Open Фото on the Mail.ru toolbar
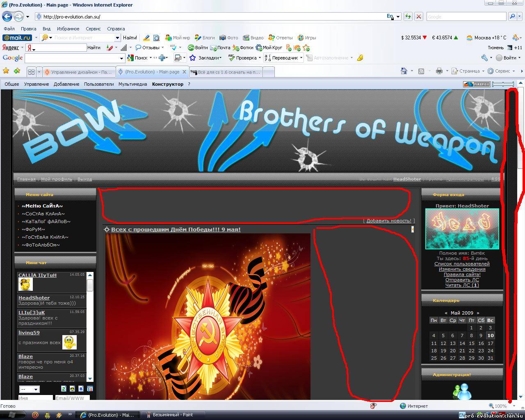Image resolution: width=525 pixels, height=420 pixels. [229, 38]
